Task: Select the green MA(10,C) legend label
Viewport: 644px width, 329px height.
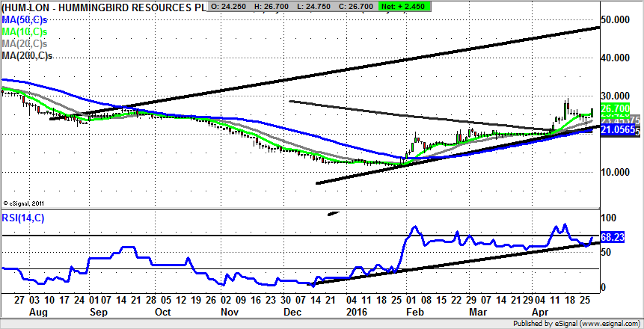Action: pos(25,31)
